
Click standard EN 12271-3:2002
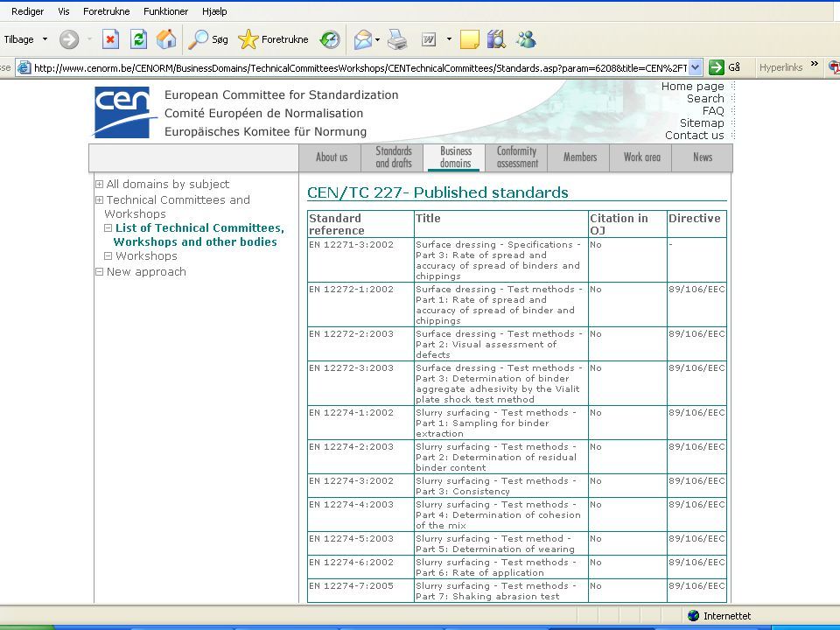[352, 245]
